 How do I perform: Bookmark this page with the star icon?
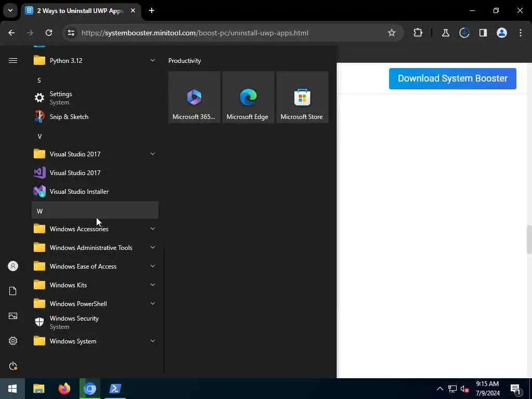pyautogui.click(x=392, y=33)
